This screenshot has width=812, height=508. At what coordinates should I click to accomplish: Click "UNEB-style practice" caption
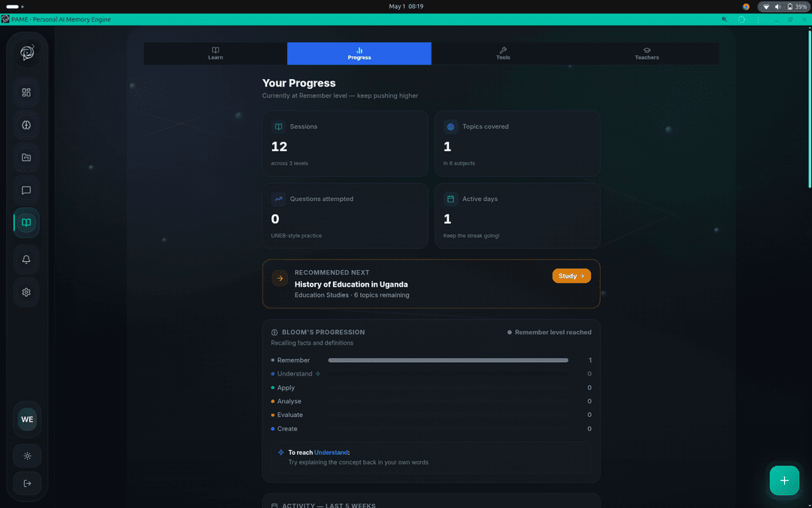(296, 236)
